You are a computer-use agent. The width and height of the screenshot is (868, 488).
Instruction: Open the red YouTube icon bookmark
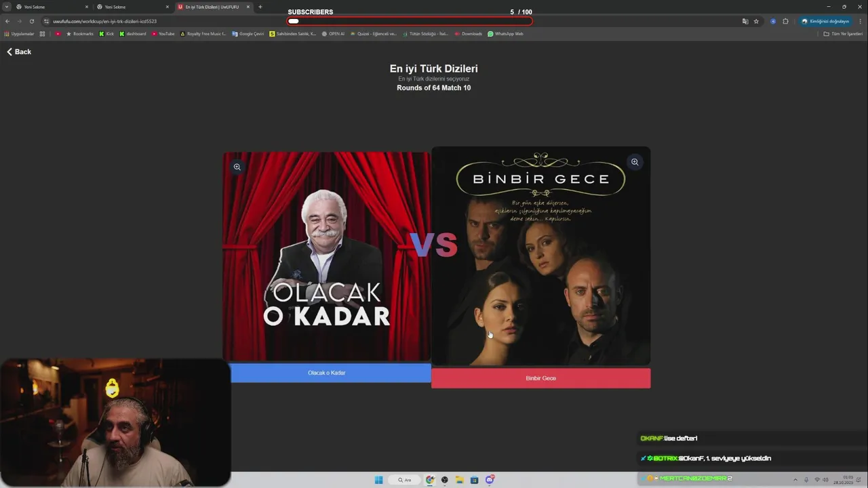coord(58,34)
